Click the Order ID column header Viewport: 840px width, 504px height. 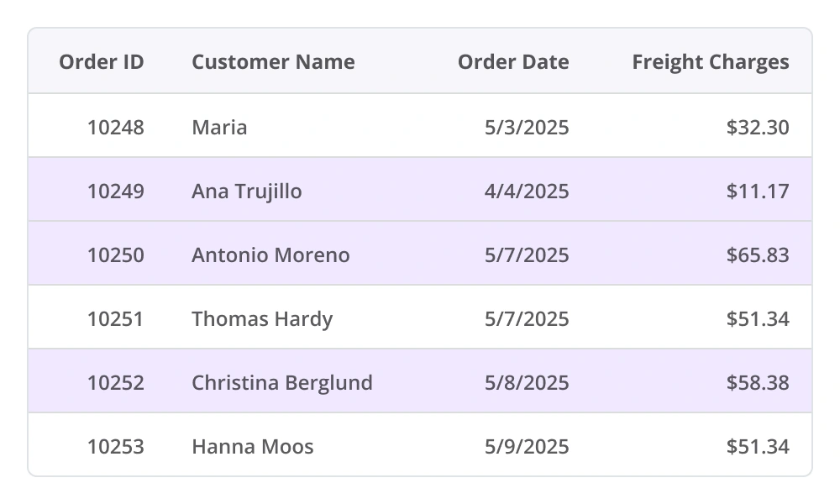102,62
